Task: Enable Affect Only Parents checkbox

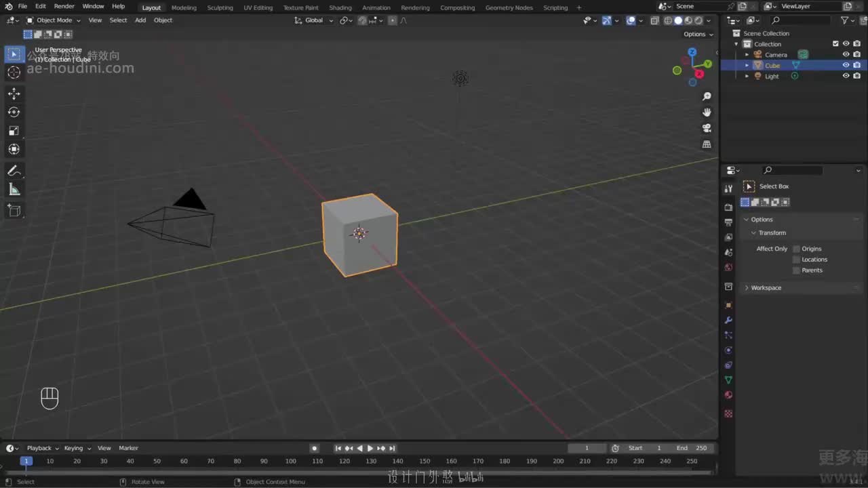Action: [x=796, y=270]
